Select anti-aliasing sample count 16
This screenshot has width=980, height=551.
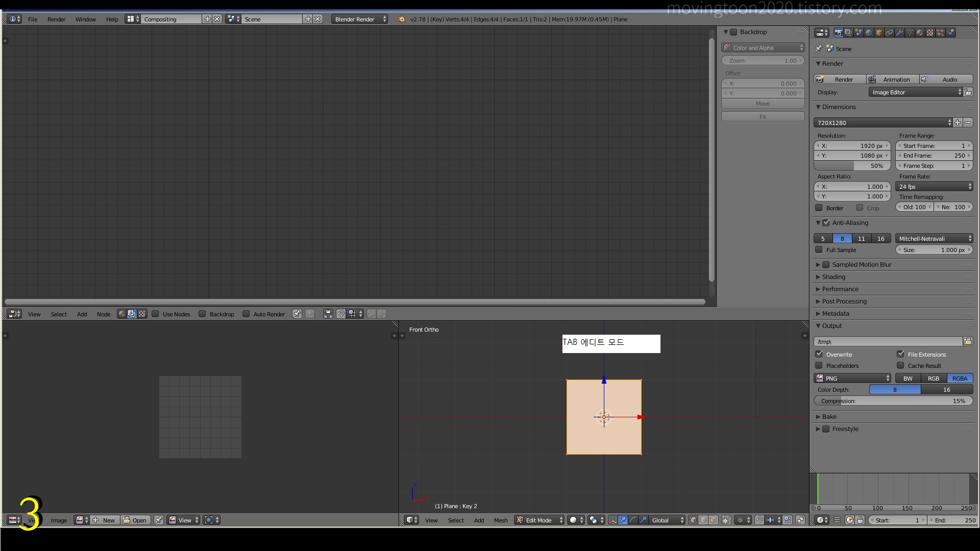[881, 238]
